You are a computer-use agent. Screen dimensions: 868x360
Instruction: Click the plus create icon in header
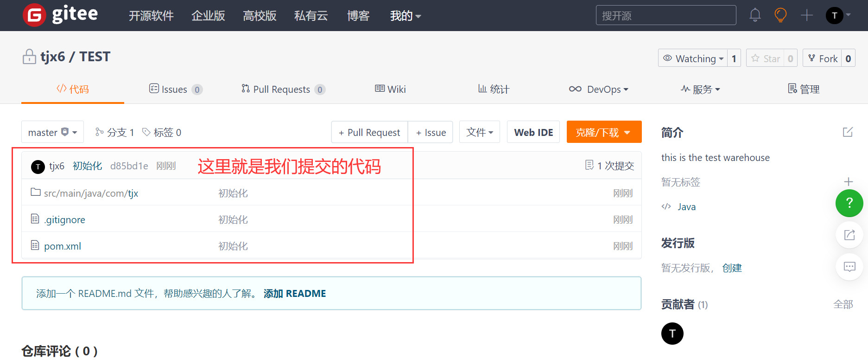coord(807,15)
